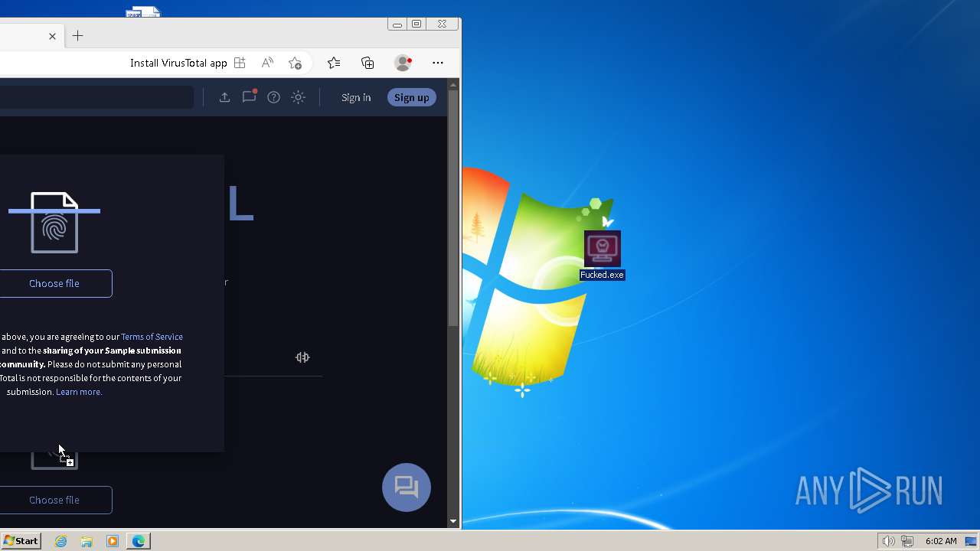Open the Windows Start menu
This screenshot has width=980, height=551.
[21, 541]
